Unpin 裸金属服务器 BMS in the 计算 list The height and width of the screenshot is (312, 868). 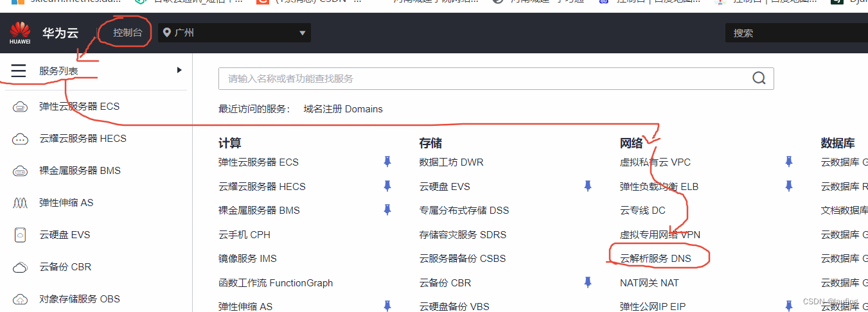click(387, 210)
